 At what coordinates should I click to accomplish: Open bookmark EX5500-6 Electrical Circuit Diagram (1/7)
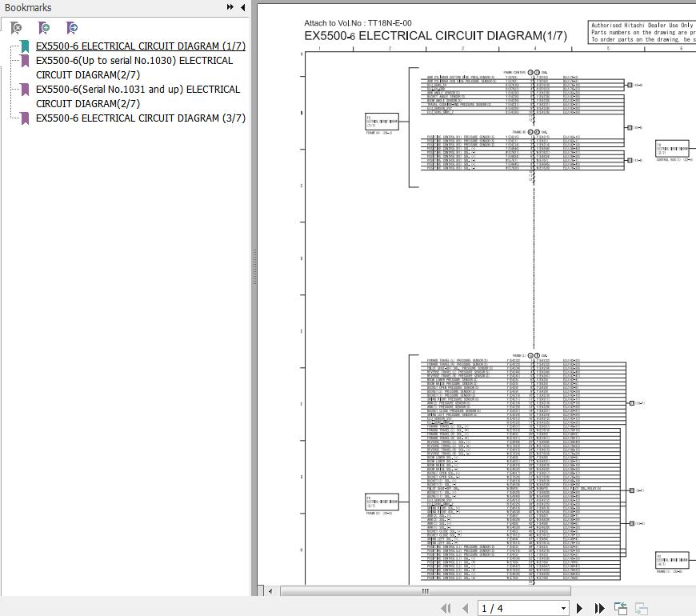[x=140, y=46]
